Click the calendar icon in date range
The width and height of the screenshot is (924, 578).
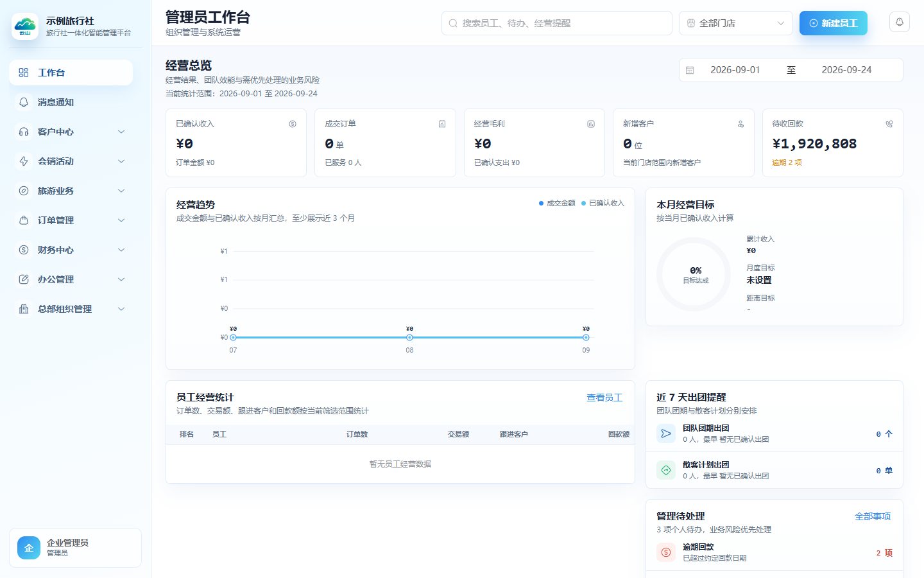(690, 70)
